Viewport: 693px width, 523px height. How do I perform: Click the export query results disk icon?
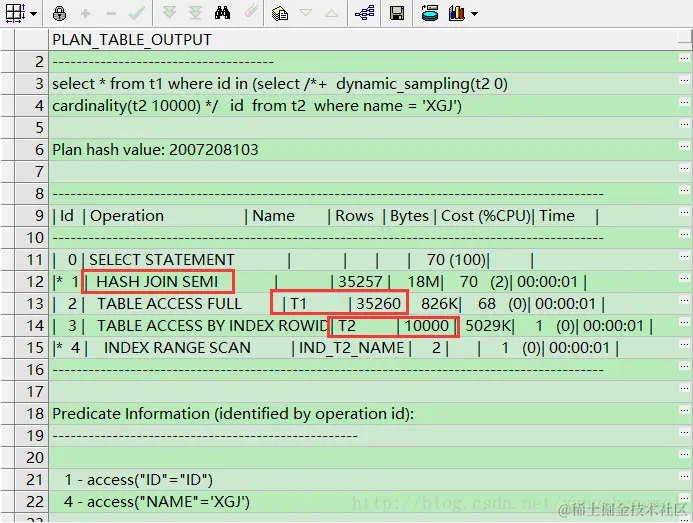point(430,13)
